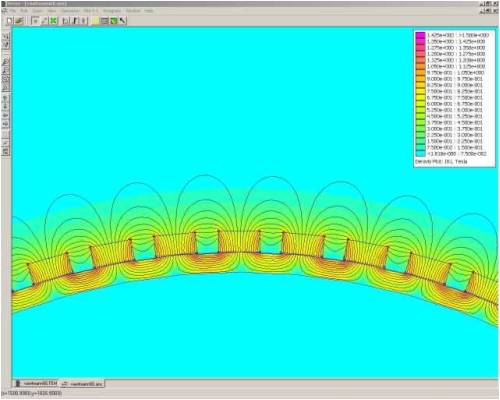
Task: Open the File menu
Action: 12,11
